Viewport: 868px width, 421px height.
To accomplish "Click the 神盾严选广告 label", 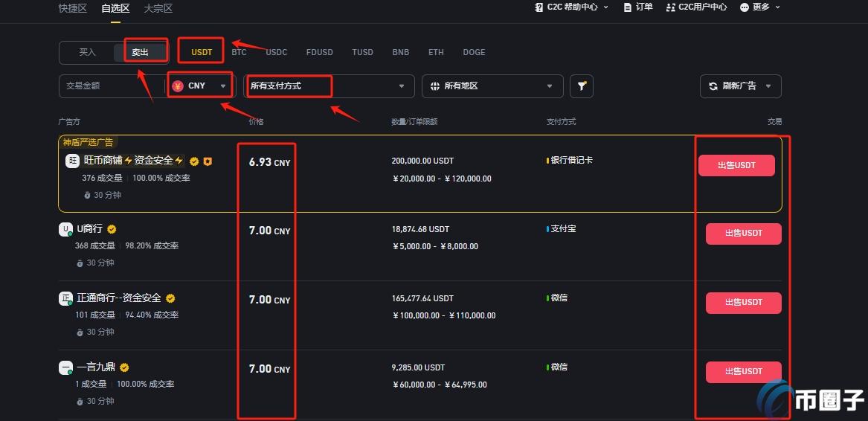I will [88, 143].
